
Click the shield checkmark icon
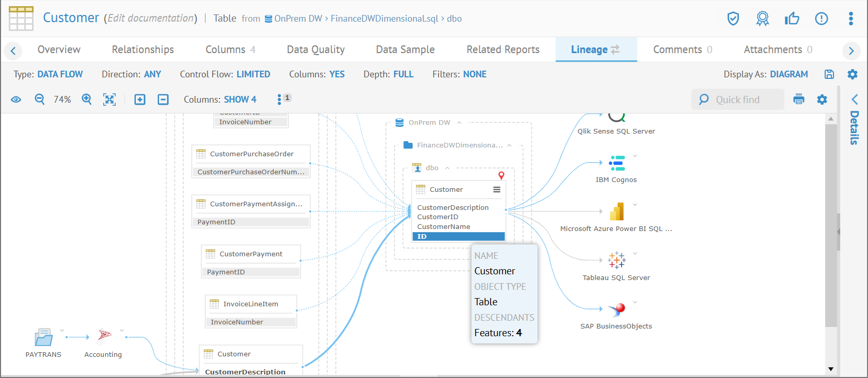point(733,19)
